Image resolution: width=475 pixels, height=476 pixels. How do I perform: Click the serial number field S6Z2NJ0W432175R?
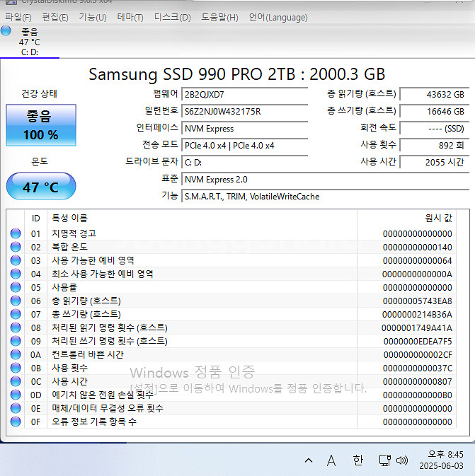pyautogui.click(x=245, y=112)
